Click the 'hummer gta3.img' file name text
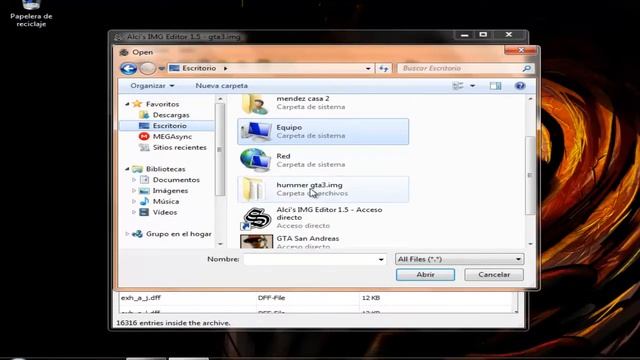640x360 pixels. [x=309, y=185]
